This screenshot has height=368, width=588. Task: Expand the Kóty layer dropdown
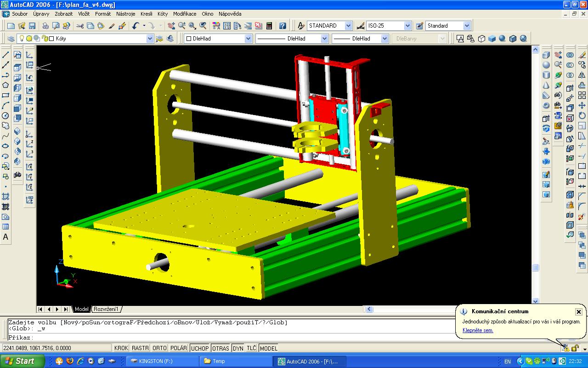(x=150, y=39)
